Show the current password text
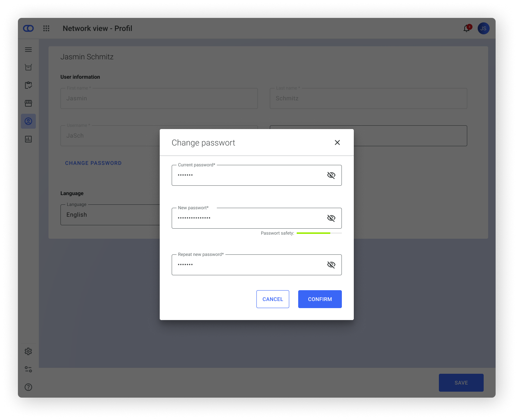The image size is (518, 420). 331,175
